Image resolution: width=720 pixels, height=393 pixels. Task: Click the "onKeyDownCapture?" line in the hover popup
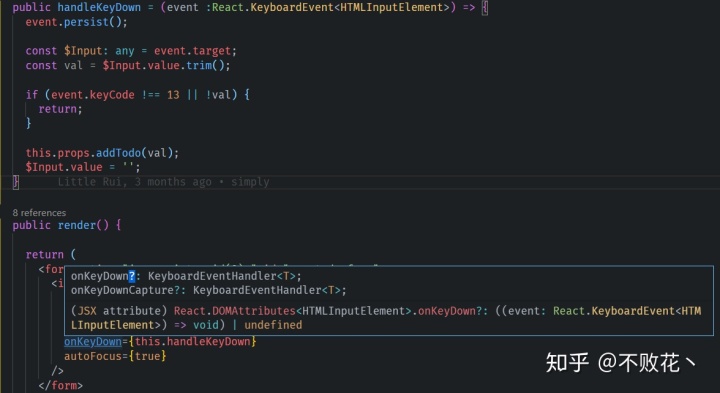pos(208,290)
